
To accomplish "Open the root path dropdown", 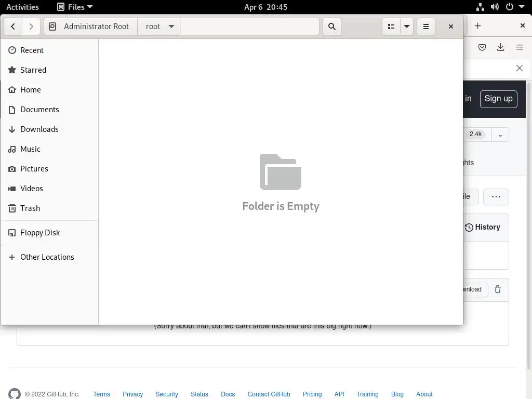I will pos(159,26).
